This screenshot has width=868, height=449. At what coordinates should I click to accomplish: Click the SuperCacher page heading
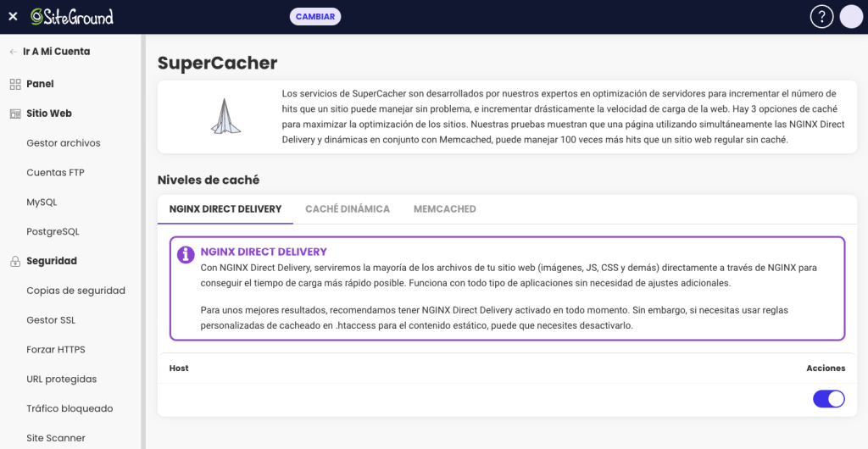point(218,63)
